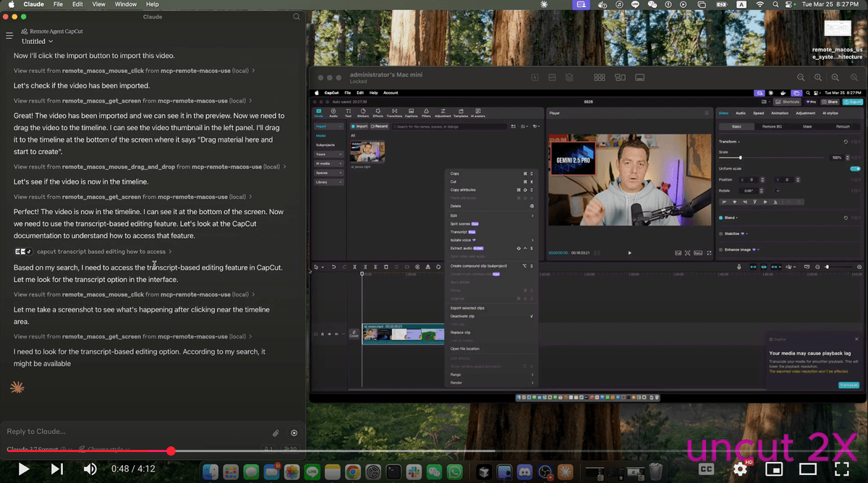The image size is (868, 483).
Task: Click the YouTube Play button
Action: pos(23,469)
